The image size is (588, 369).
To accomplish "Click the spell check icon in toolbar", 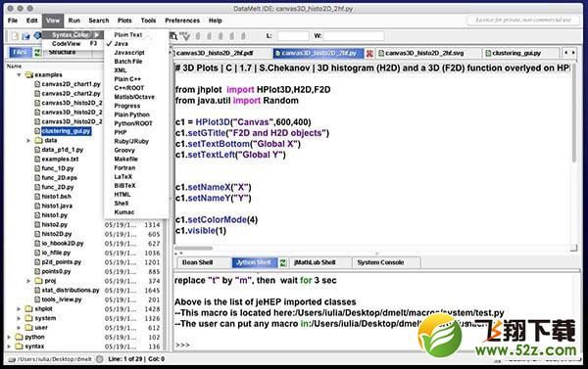I will coord(185,36).
